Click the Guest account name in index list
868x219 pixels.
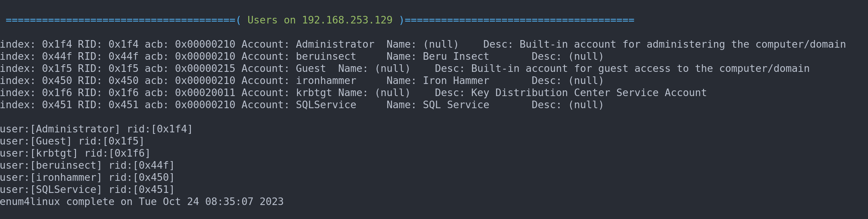pos(311,69)
